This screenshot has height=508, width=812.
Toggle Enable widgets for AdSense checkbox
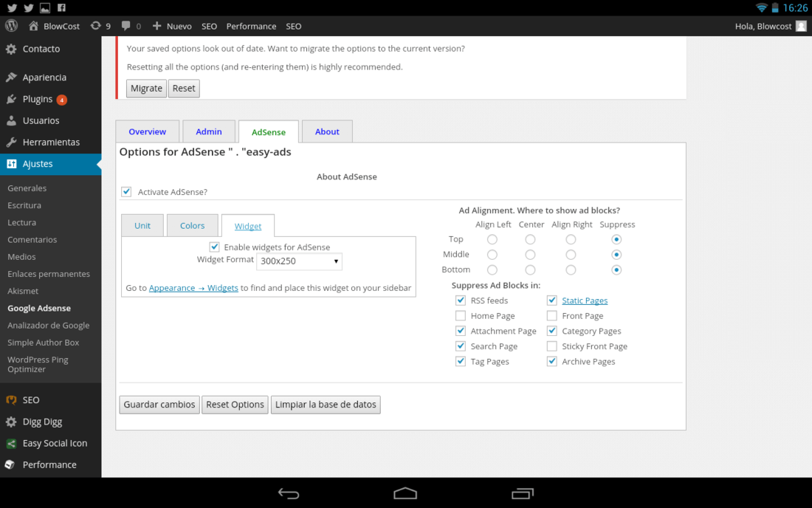[214, 247]
